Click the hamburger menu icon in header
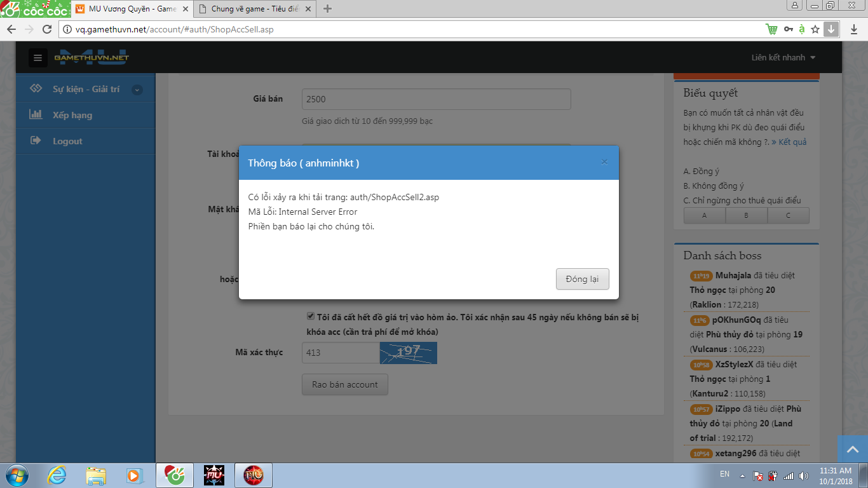868x488 pixels. (x=38, y=58)
